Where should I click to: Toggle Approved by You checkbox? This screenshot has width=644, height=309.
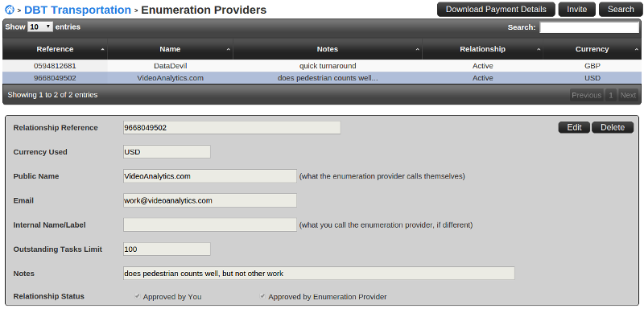tap(137, 296)
